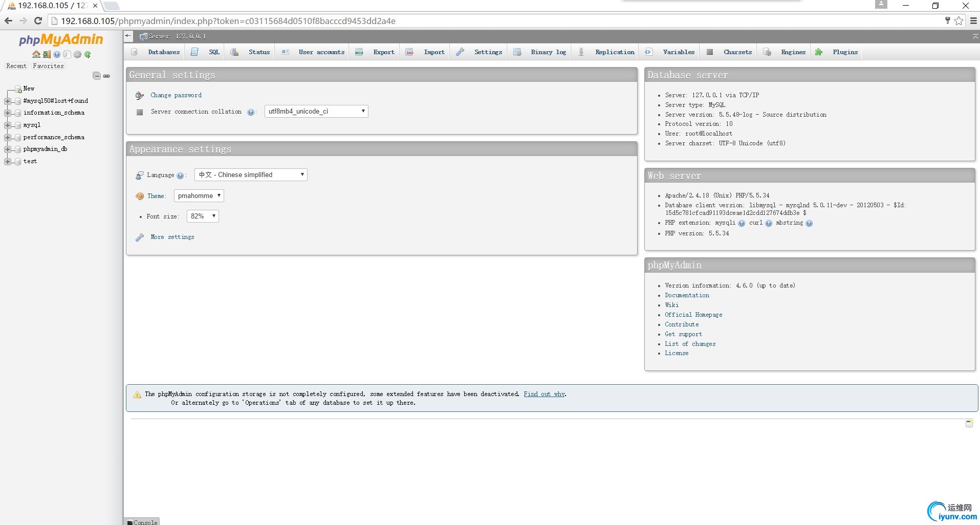
Task: Click the Binary log tab icon
Action: (517, 52)
